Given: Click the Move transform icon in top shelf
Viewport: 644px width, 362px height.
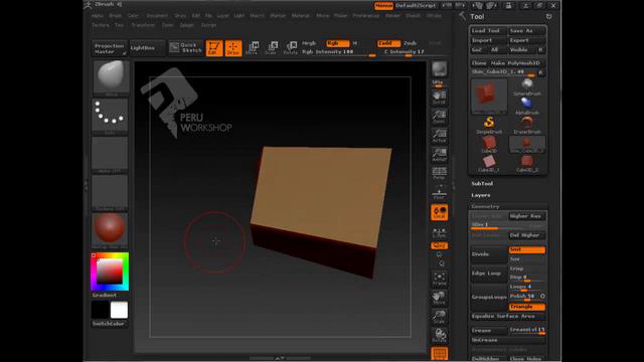Looking at the screenshot, I should coord(252,48).
